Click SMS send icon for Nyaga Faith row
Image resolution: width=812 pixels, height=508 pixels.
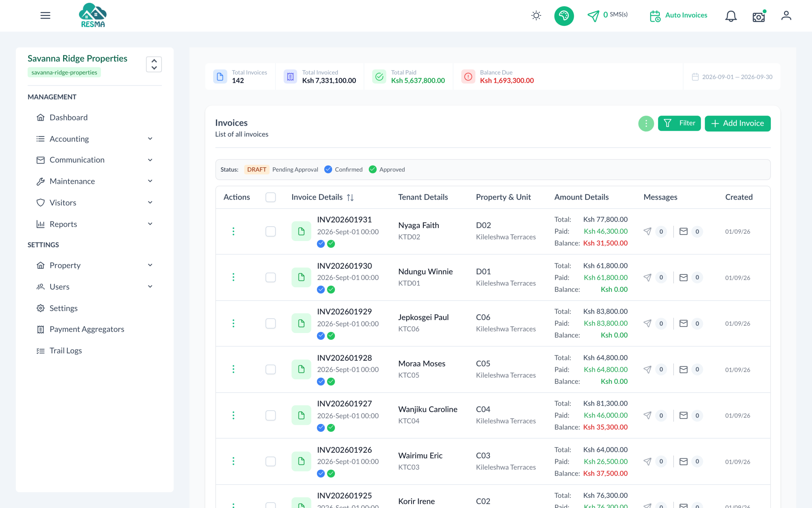pos(647,231)
